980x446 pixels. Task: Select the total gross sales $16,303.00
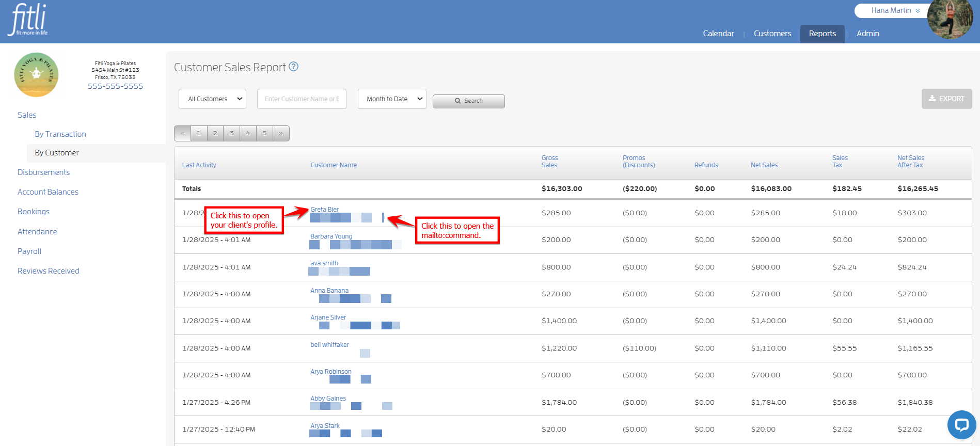tap(562, 189)
